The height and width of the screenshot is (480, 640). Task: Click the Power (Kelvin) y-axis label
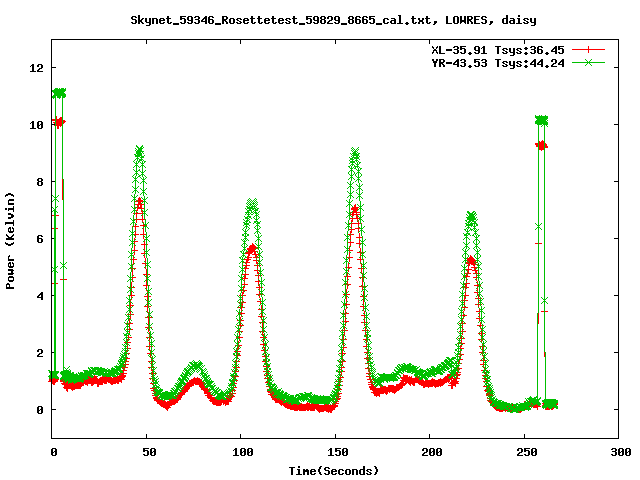click(10, 241)
